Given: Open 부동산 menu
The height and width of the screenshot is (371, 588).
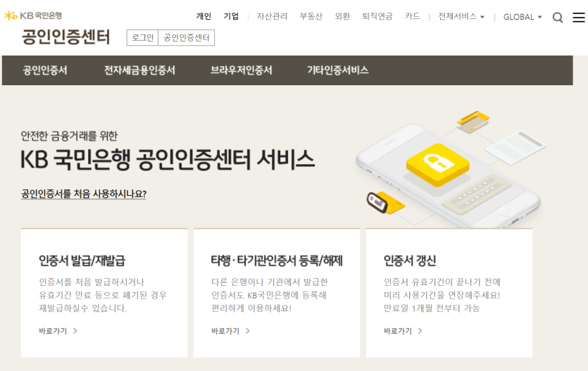Looking at the screenshot, I should click(311, 16).
